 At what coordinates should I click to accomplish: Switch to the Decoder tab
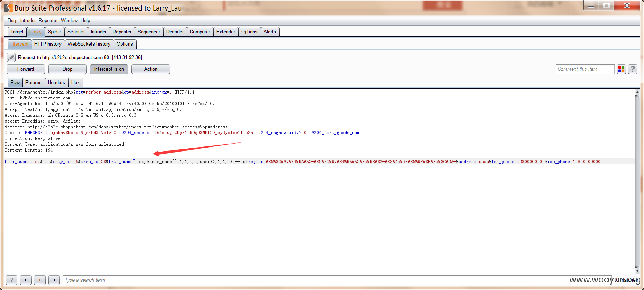pos(175,32)
